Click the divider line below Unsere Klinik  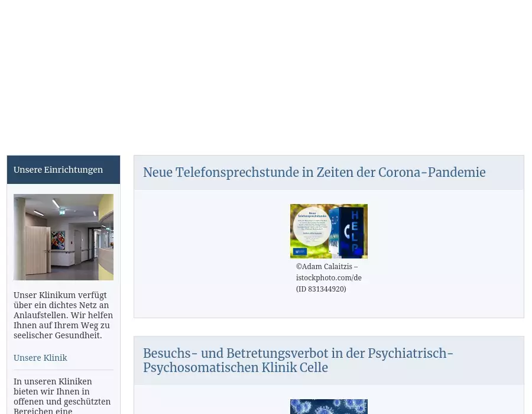tap(63, 370)
